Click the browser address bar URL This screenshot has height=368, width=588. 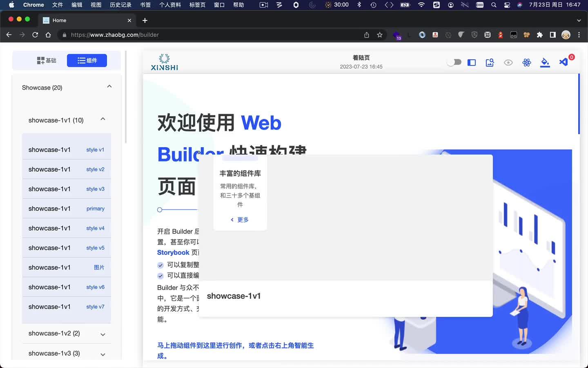(114, 35)
